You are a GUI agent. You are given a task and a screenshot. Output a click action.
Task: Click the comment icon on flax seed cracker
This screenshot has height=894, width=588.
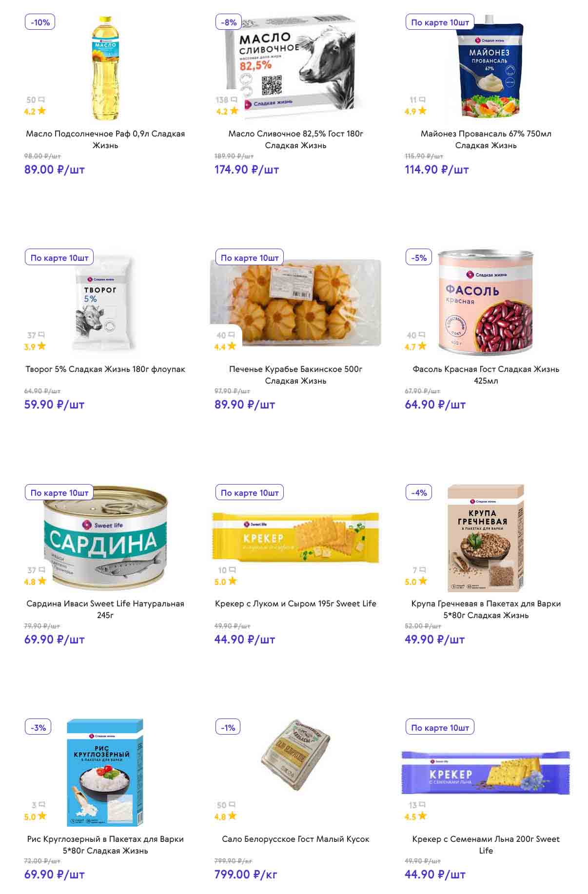pyautogui.click(x=422, y=805)
